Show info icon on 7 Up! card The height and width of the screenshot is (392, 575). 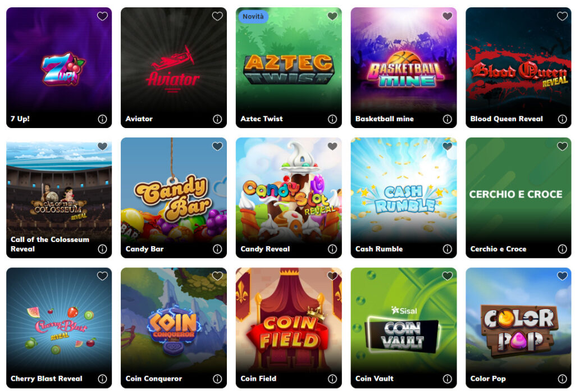pyautogui.click(x=102, y=119)
